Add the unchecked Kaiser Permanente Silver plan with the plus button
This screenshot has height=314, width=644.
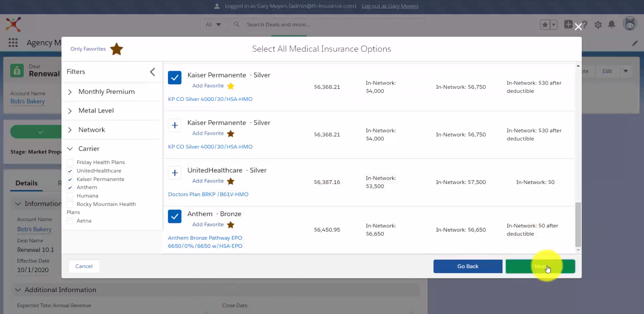175,125
